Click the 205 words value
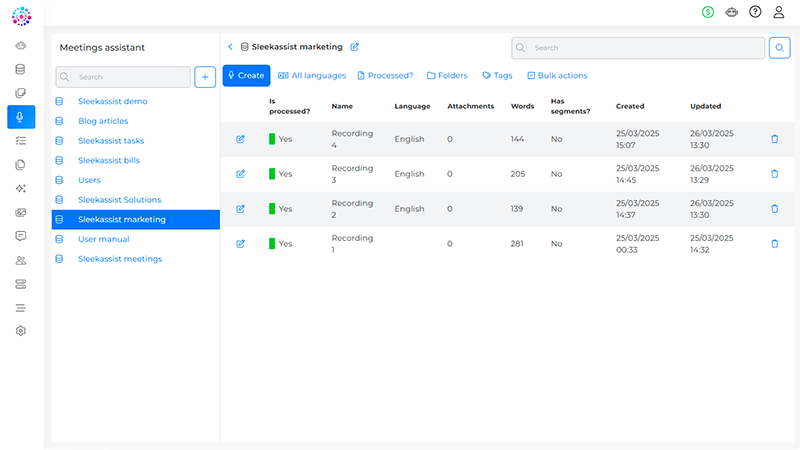 point(518,174)
